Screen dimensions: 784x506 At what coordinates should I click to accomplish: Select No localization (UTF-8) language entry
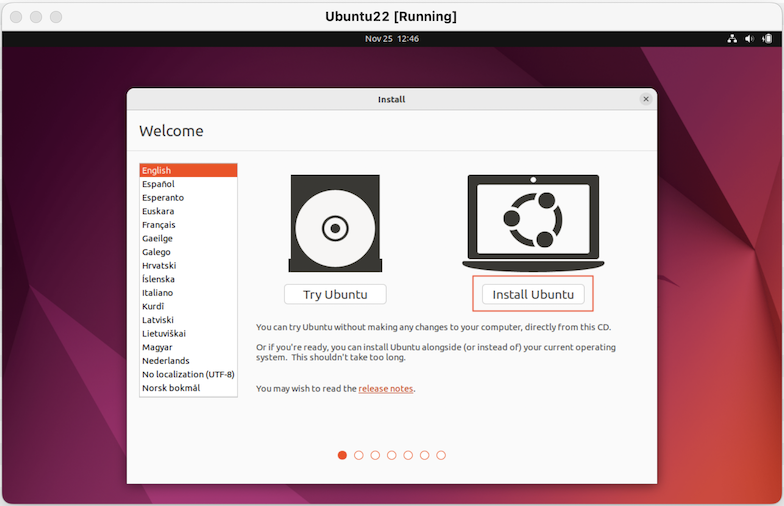(x=188, y=374)
